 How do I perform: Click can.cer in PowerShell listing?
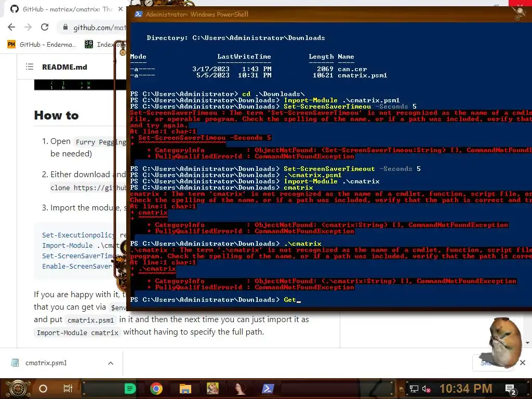pyautogui.click(x=352, y=69)
